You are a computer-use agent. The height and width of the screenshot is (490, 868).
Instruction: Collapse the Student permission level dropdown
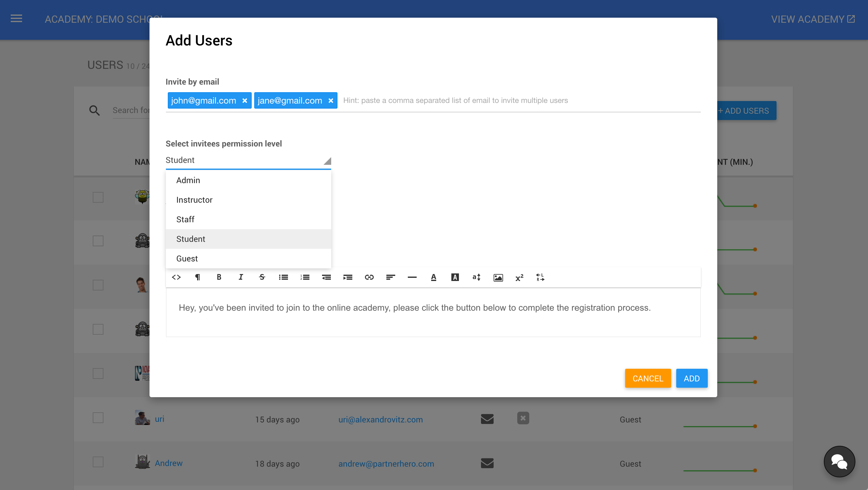click(x=248, y=160)
